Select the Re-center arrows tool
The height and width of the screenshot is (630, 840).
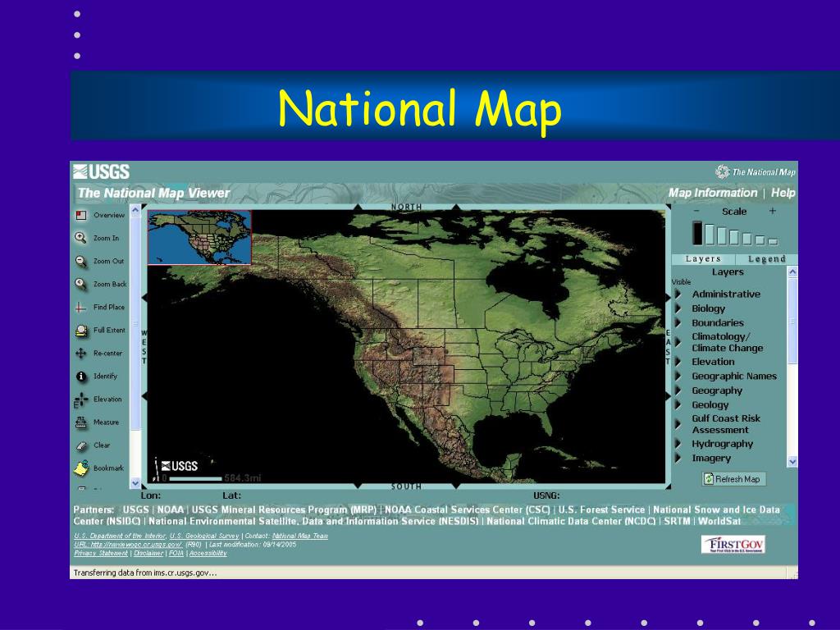81,354
